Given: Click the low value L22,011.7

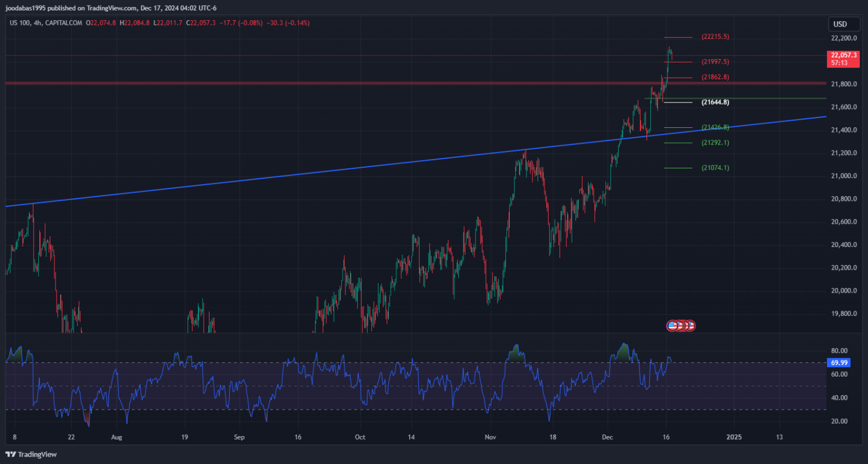Looking at the screenshot, I should [x=168, y=23].
